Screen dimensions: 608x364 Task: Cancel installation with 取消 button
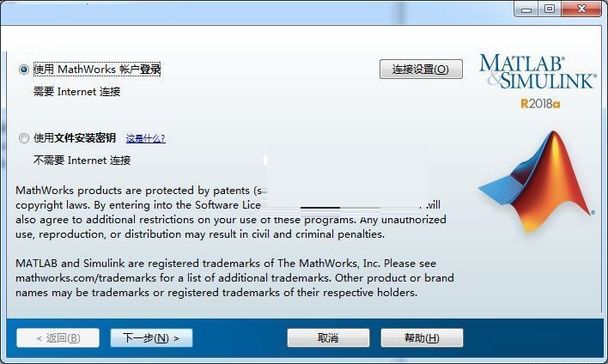(328, 338)
